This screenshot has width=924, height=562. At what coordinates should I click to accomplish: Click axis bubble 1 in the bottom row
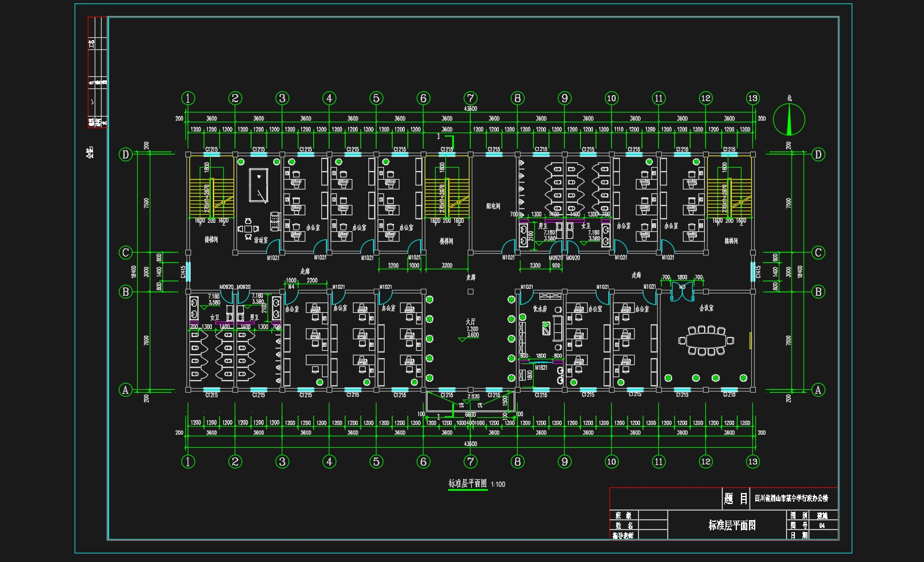click(x=188, y=462)
